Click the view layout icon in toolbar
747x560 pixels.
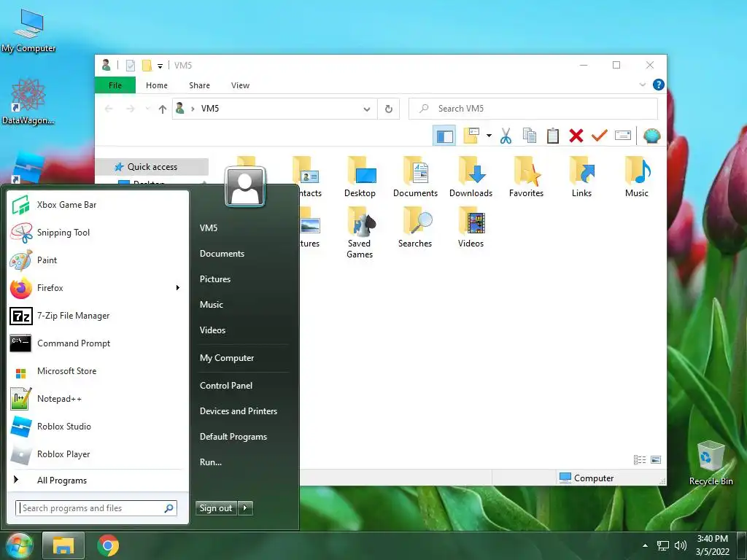click(x=471, y=136)
